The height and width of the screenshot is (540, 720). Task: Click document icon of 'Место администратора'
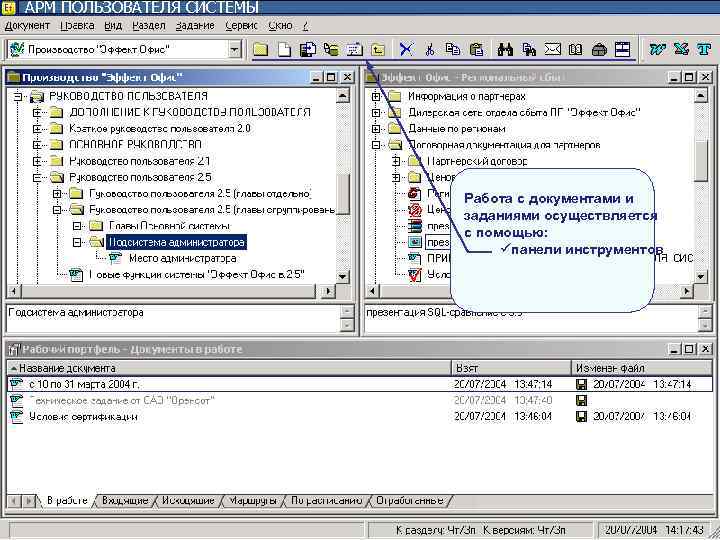[x=115, y=258]
